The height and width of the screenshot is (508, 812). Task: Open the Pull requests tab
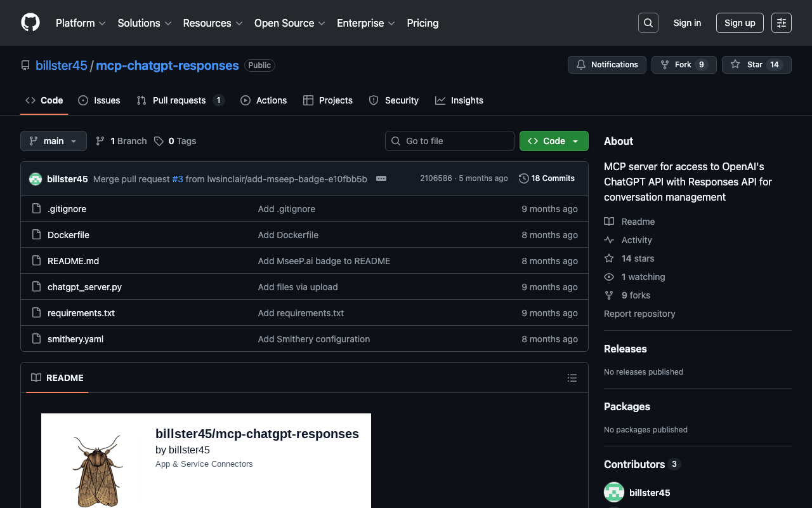point(180,100)
